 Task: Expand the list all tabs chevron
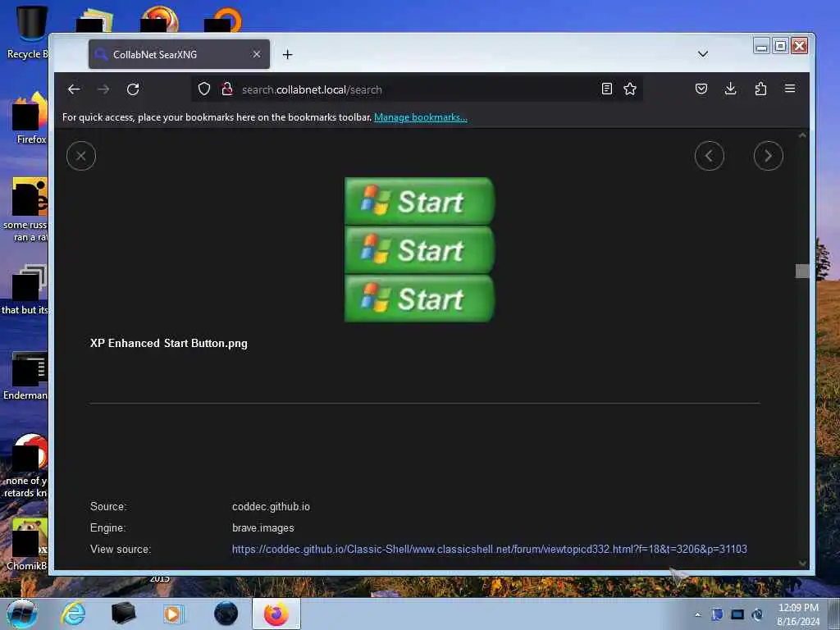pyautogui.click(x=703, y=54)
